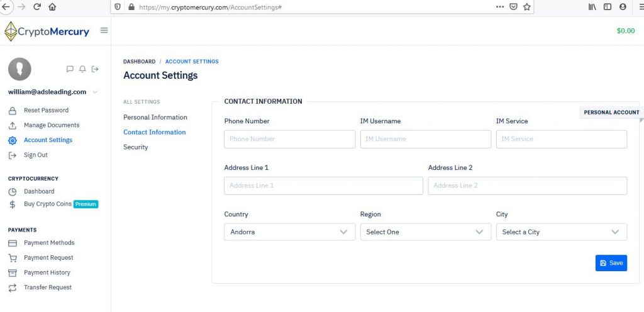This screenshot has height=312, width=644.
Task: Switch to the Personal Information settings tab
Action: (x=155, y=118)
